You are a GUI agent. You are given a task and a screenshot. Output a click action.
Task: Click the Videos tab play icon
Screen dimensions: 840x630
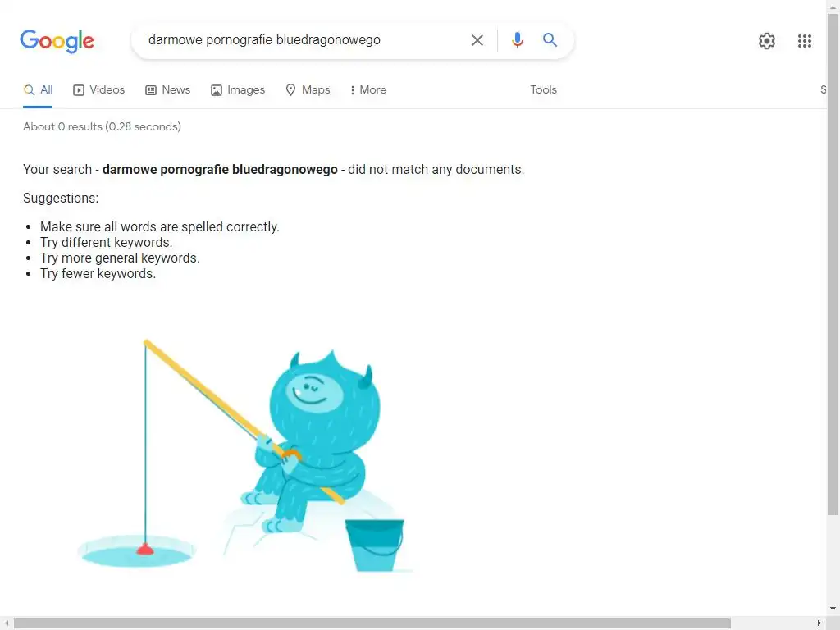(x=79, y=90)
